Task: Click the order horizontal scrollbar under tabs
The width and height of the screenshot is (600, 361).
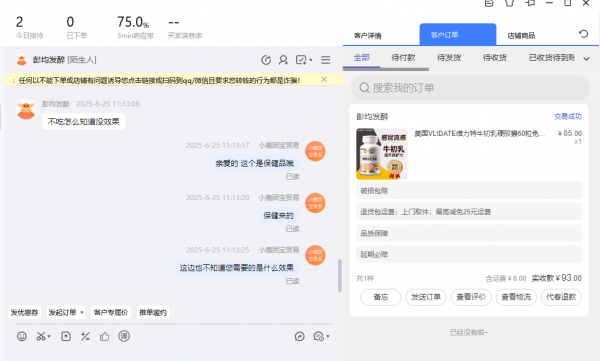Action: tap(386, 69)
